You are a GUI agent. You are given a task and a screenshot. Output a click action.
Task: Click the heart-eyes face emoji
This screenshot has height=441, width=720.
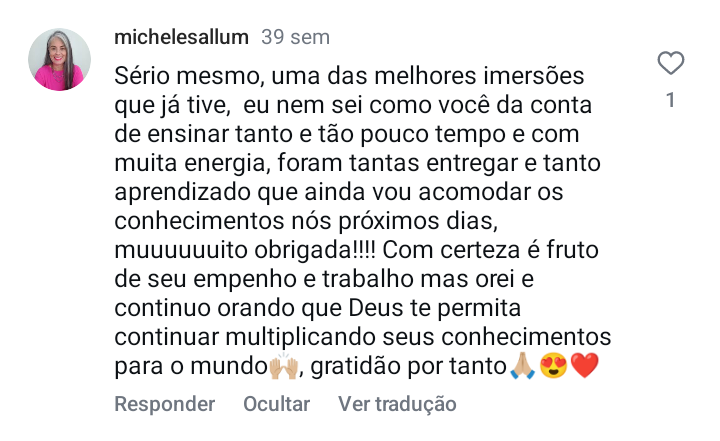click(x=552, y=367)
